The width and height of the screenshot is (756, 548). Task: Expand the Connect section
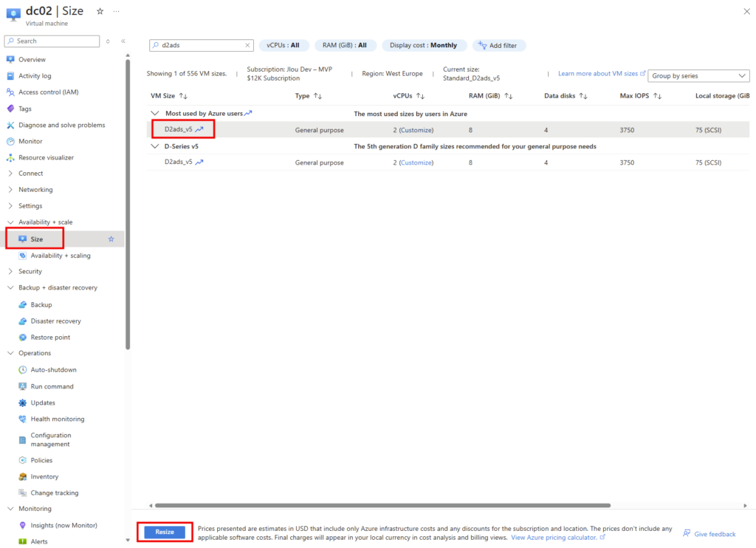pyautogui.click(x=10, y=173)
